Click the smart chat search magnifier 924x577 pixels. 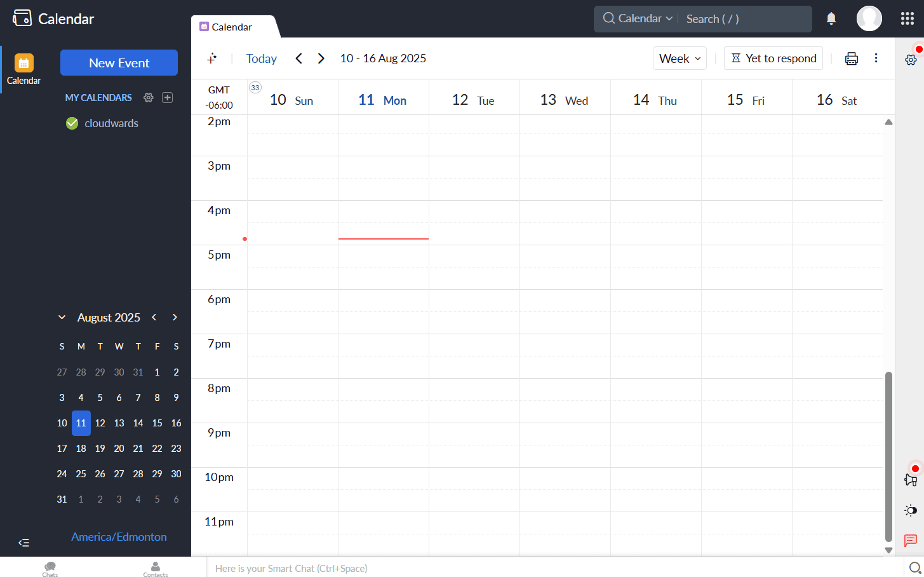pos(914,568)
